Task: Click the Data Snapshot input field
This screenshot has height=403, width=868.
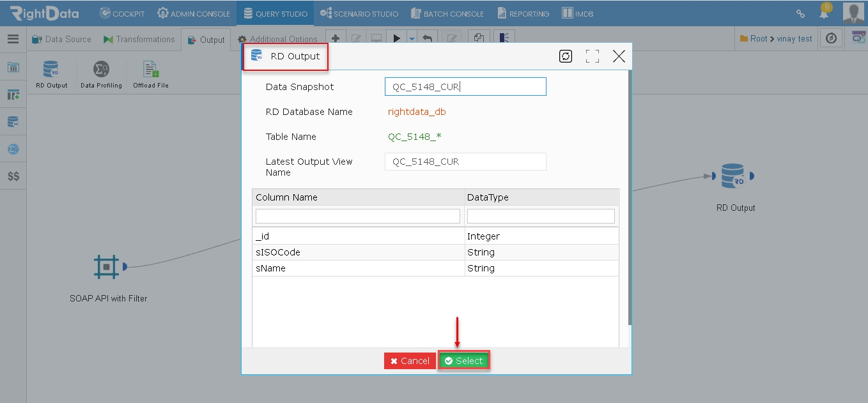Action: [465, 87]
